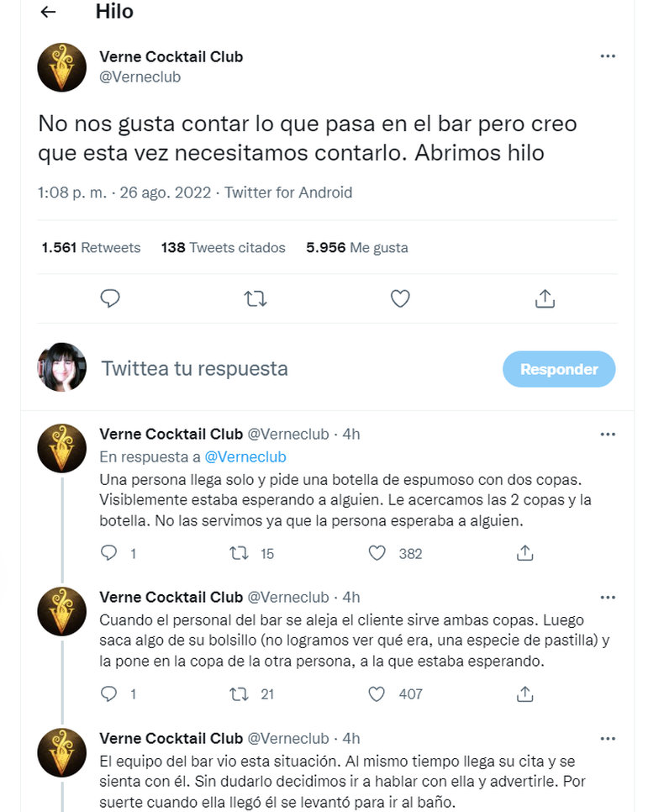Retweet the tweet with 21 retweets
664x812 pixels.
[239, 694]
